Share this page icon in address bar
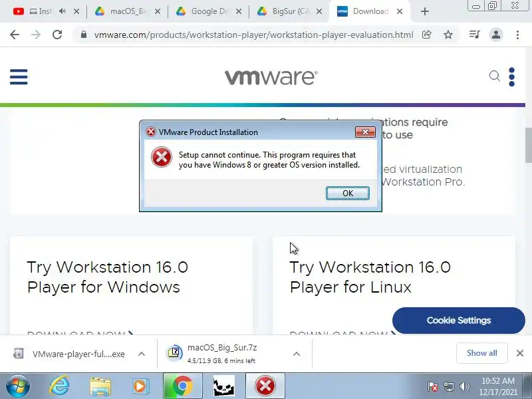The height and width of the screenshot is (399, 532). click(x=426, y=35)
